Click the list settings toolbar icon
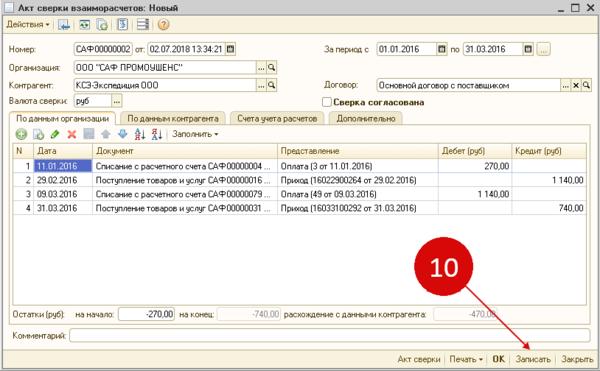The width and height of the screenshot is (600, 371). [143, 24]
